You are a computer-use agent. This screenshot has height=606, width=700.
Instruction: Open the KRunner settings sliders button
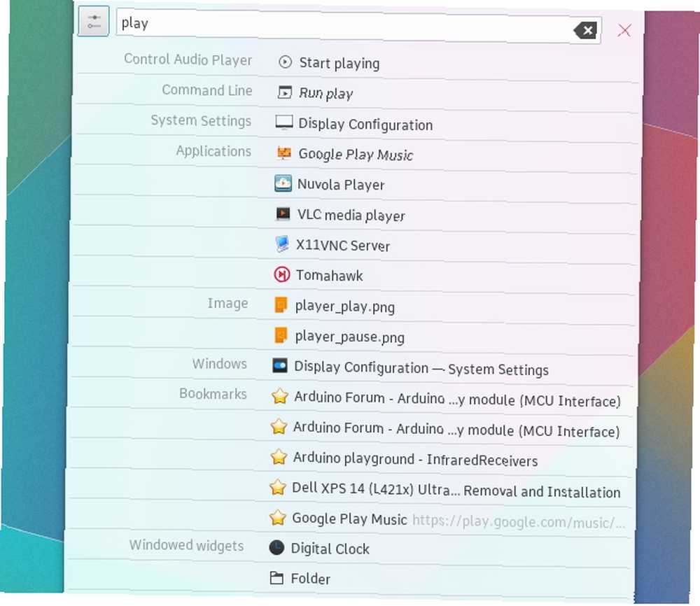point(93,21)
